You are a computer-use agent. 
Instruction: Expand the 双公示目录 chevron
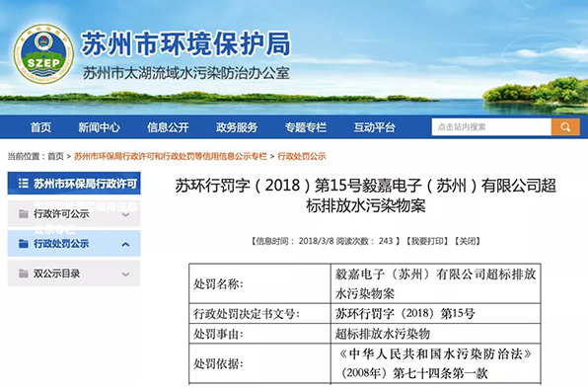point(125,274)
